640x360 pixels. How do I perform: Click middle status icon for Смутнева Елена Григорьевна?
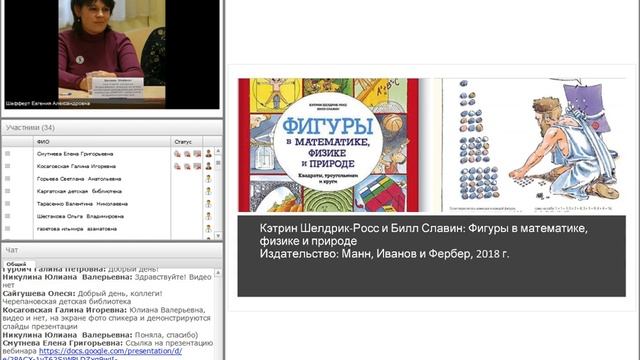point(187,154)
